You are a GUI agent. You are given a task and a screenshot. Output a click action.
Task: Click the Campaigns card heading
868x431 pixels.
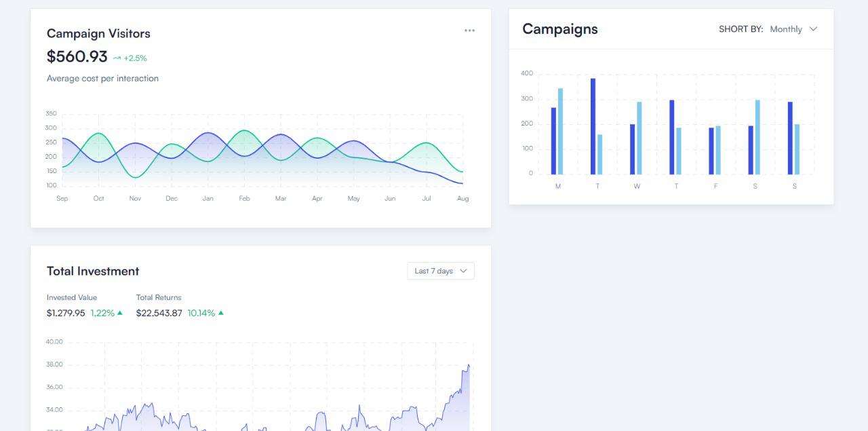(x=560, y=29)
